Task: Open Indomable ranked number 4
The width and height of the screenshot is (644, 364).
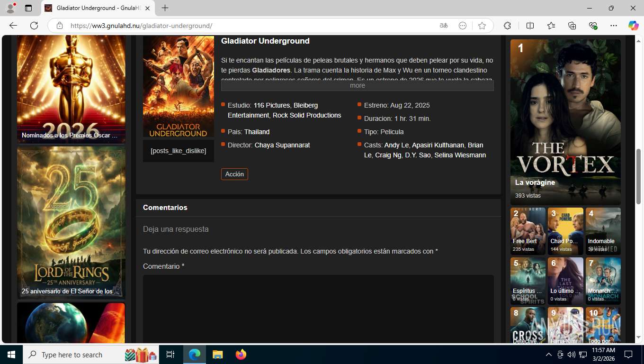Action: (603, 231)
